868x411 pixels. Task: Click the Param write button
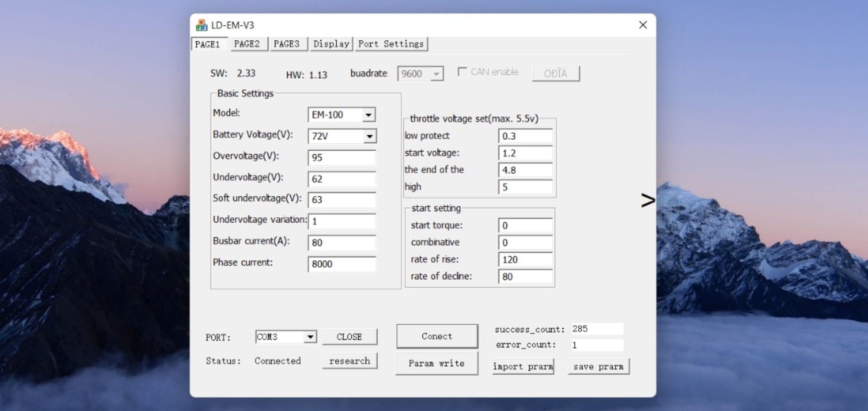pyautogui.click(x=436, y=363)
